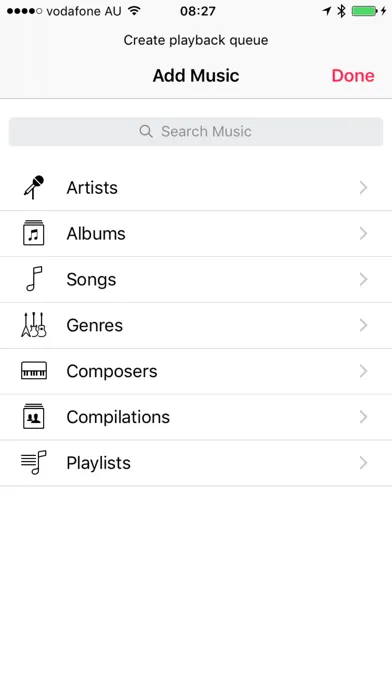392x696 pixels.
Task: Tap the battery indicator in status bar
Action: pyautogui.click(x=364, y=11)
